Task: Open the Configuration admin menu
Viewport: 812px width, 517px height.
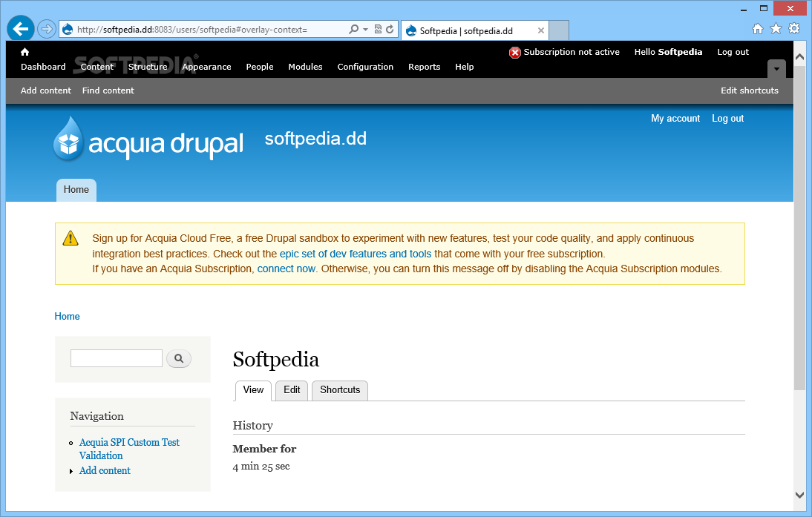Action: point(365,67)
